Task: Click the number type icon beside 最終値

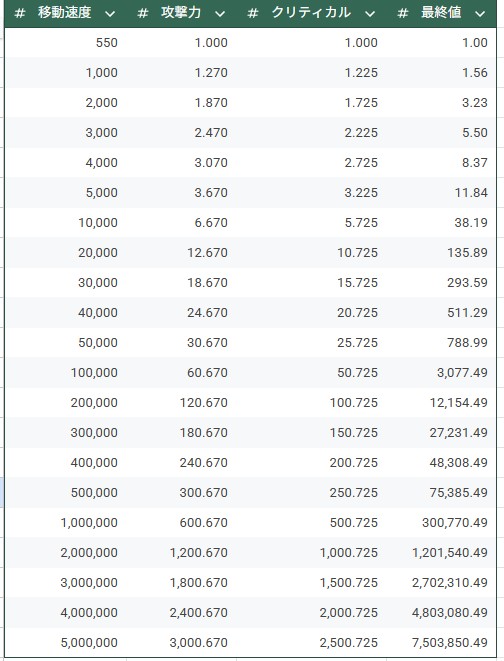Action: point(402,13)
